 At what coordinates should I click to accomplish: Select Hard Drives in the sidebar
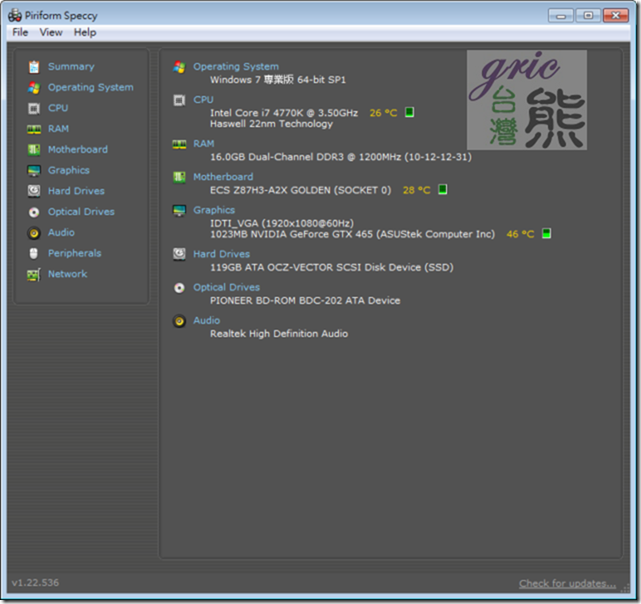pyautogui.click(x=76, y=191)
